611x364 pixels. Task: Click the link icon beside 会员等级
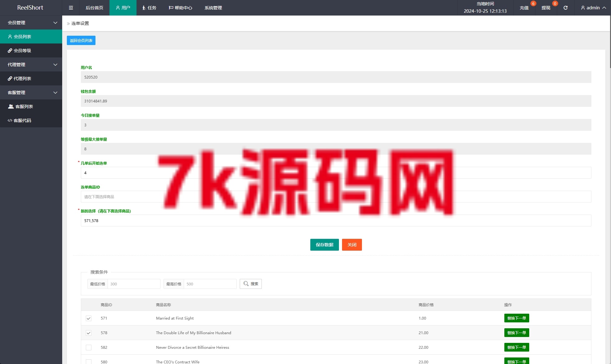tap(10, 51)
